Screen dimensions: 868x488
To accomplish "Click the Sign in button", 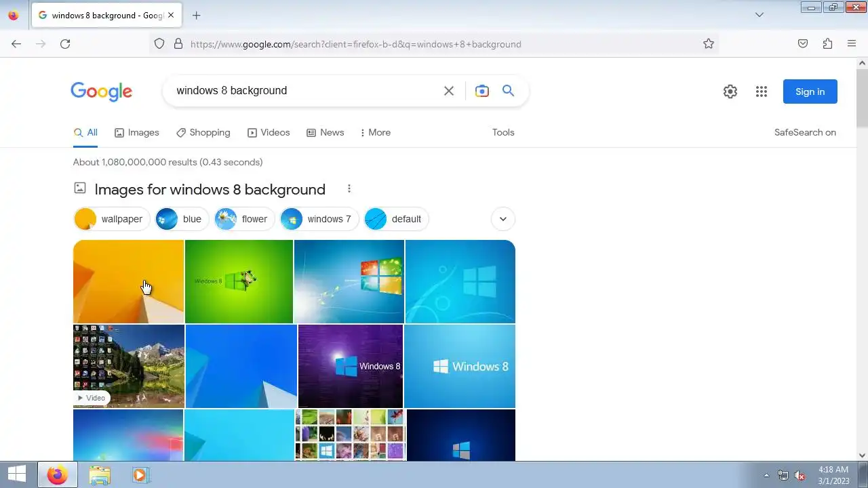I will [x=810, y=91].
